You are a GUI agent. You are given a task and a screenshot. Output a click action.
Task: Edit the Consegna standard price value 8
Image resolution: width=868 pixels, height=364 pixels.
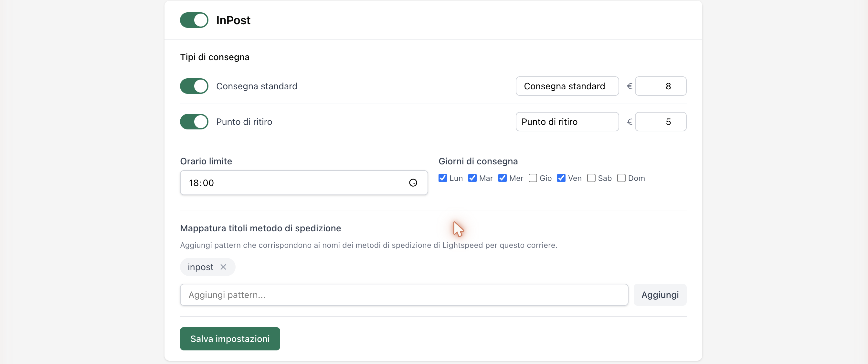[661, 86]
